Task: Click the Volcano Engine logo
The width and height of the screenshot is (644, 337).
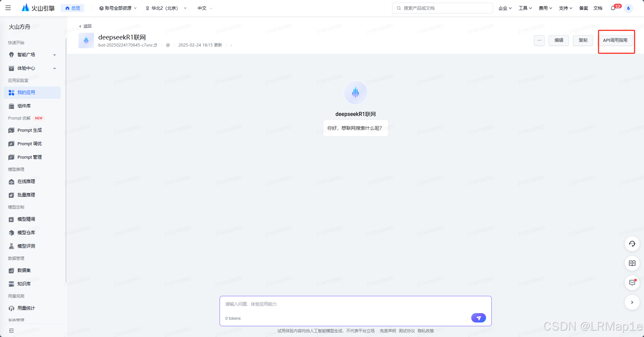Action: (38, 8)
